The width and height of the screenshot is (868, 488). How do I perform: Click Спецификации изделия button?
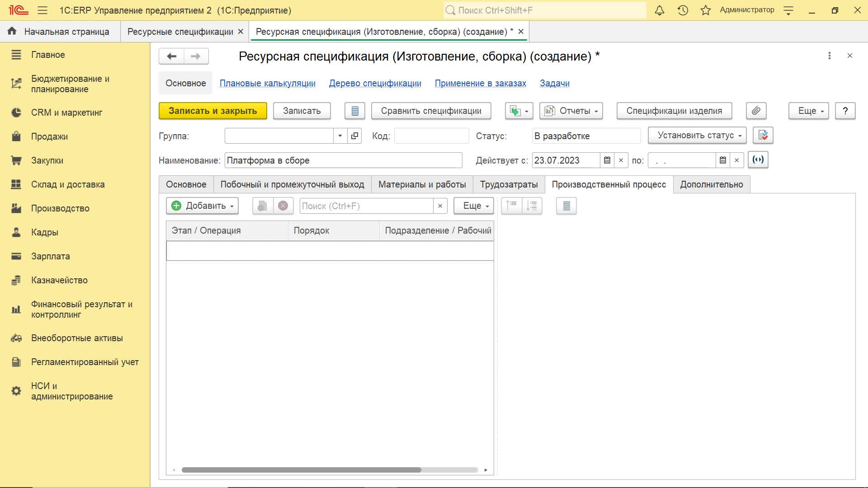click(674, 111)
